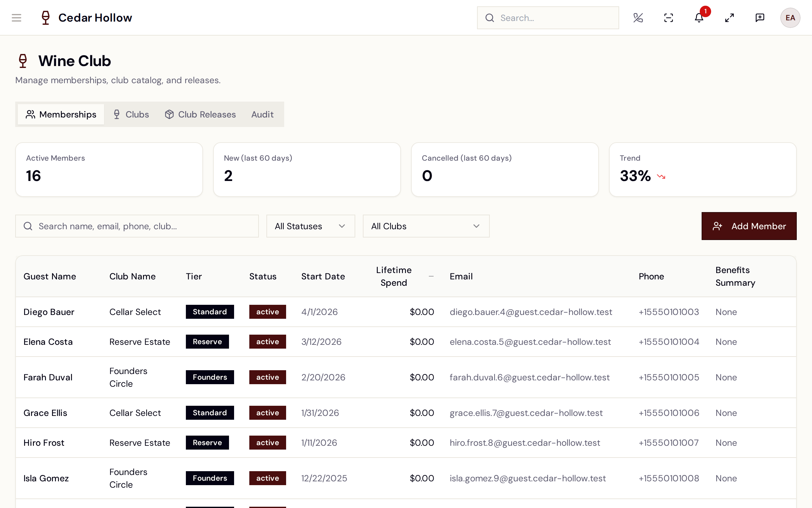Open the feedback message-plus icon

(x=760, y=18)
